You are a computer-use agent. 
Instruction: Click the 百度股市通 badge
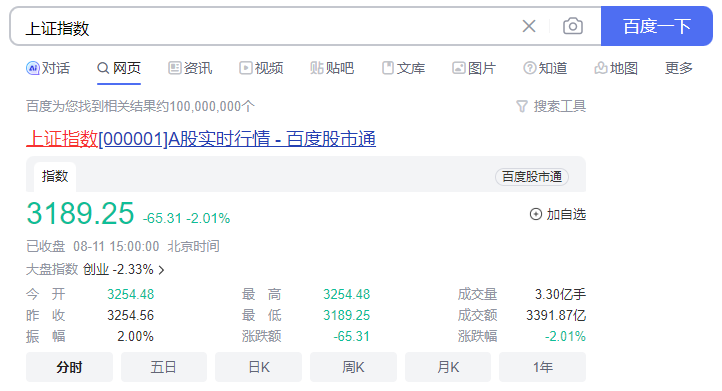(532, 176)
